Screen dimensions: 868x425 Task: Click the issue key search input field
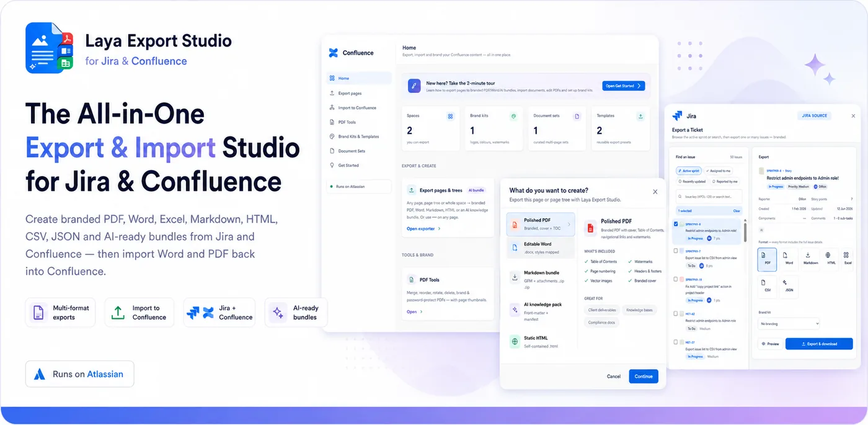pos(709,197)
